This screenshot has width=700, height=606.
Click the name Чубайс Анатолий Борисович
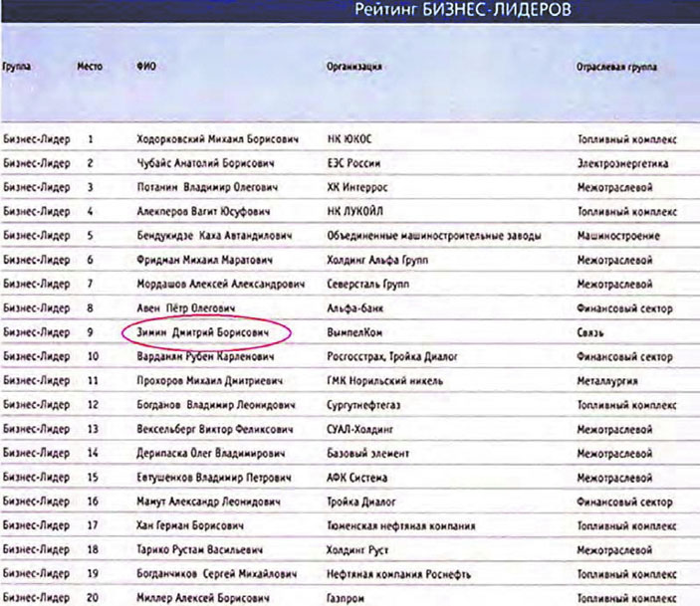(204, 163)
